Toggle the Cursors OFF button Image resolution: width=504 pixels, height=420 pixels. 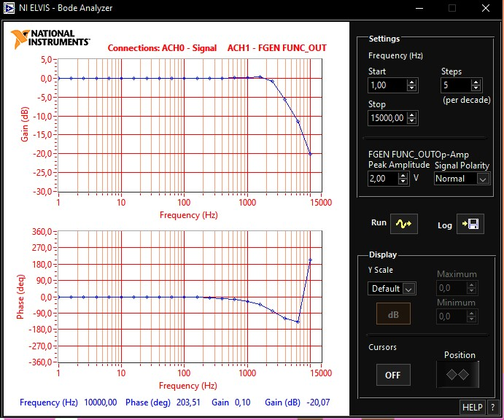393,375
